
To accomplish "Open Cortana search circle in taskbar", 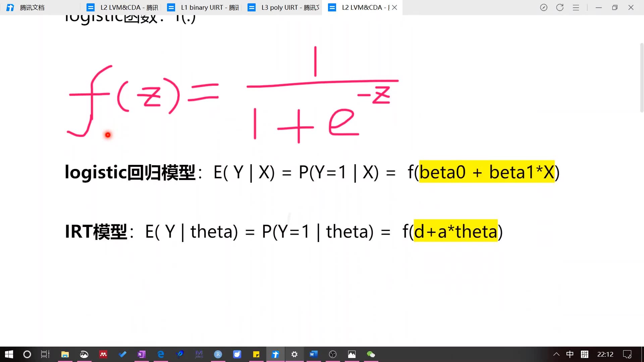I will point(27,354).
